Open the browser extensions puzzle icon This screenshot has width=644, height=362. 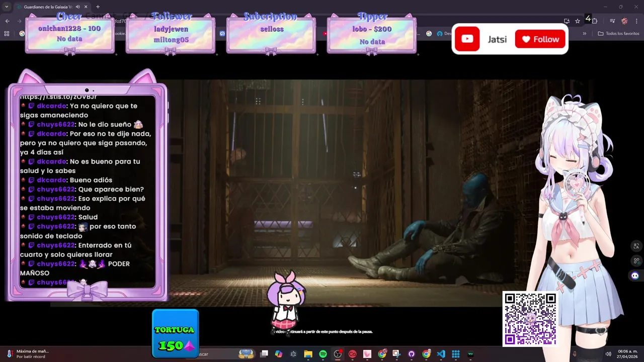pyautogui.click(x=595, y=21)
